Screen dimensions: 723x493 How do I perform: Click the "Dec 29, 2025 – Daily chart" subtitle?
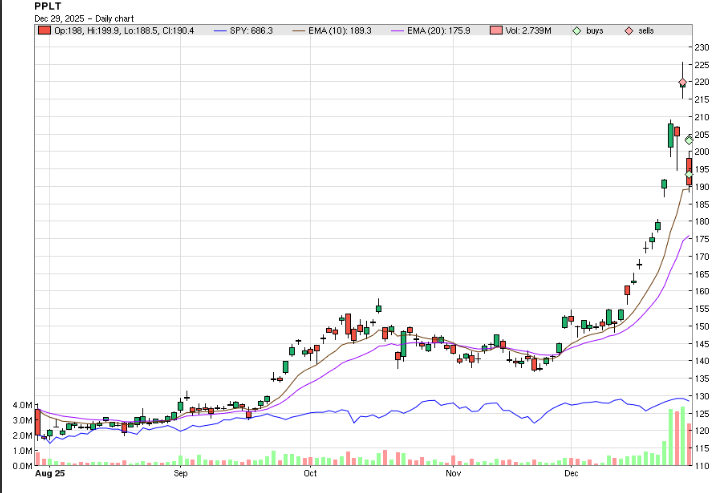click(84, 19)
